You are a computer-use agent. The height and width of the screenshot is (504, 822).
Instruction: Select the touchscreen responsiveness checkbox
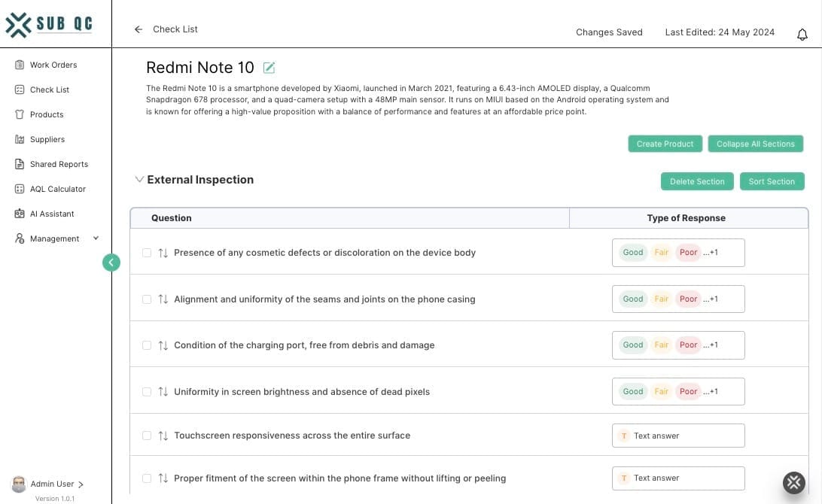tap(147, 436)
